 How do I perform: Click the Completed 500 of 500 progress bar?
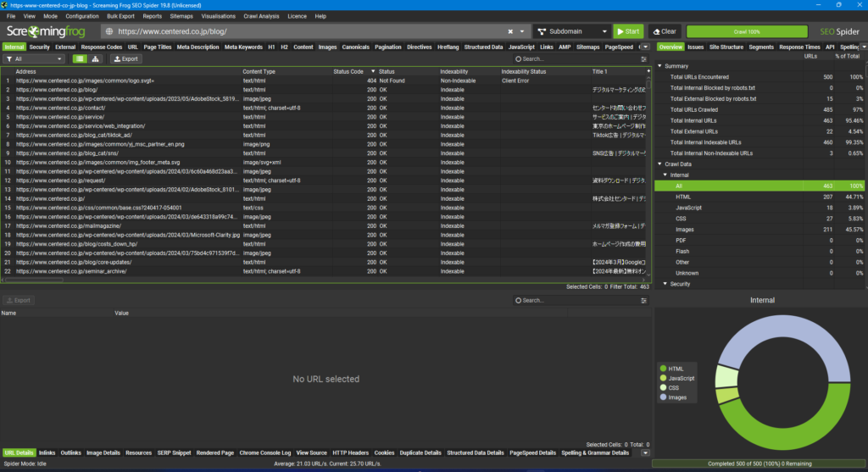pos(759,464)
